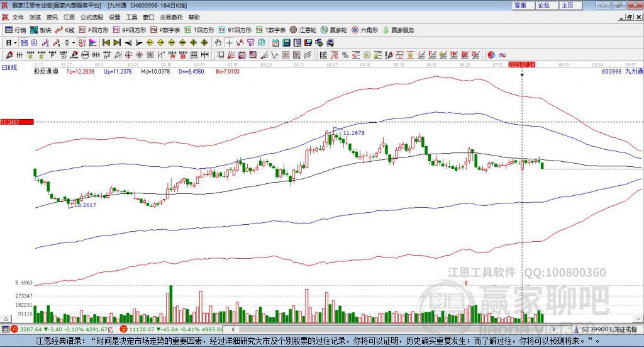644x347 pixels.
Task: Open the 江恩 menu
Action: [x=69, y=17]
